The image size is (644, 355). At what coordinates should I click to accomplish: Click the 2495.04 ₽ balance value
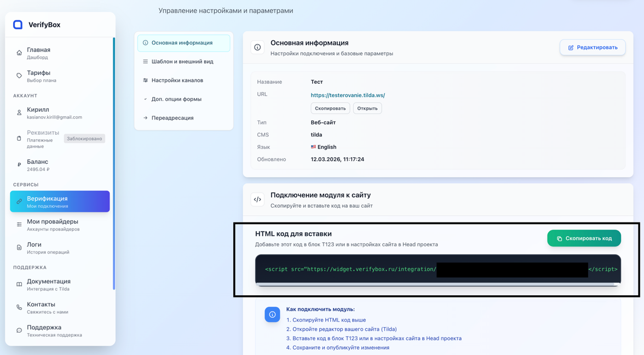tap(38, 169)
